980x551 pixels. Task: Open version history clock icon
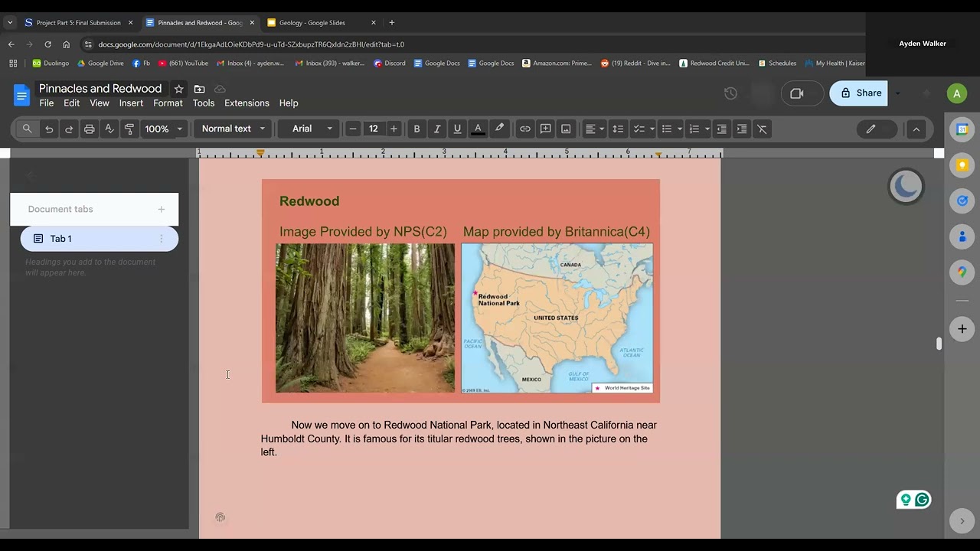click(x=730, y=93)
